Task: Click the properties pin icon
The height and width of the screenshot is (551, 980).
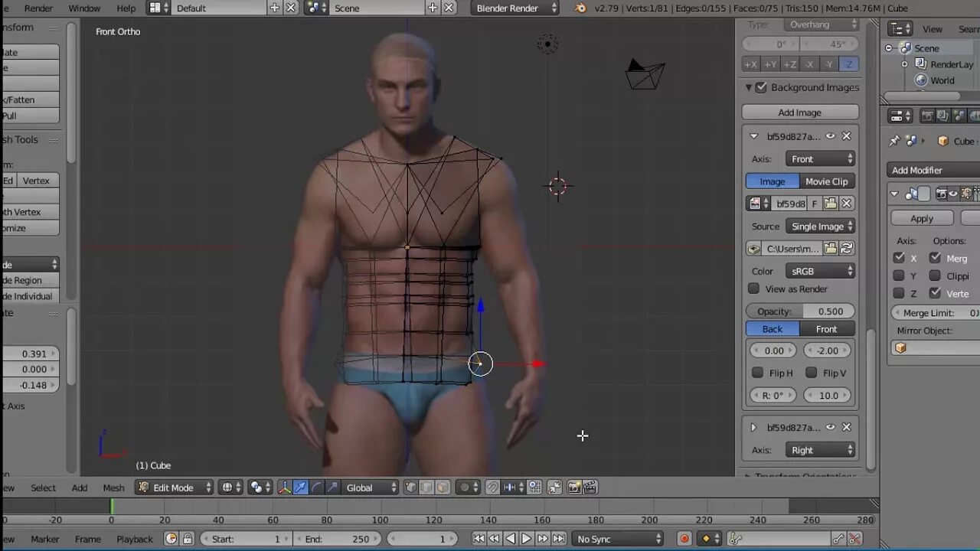Action: (894, 141)
